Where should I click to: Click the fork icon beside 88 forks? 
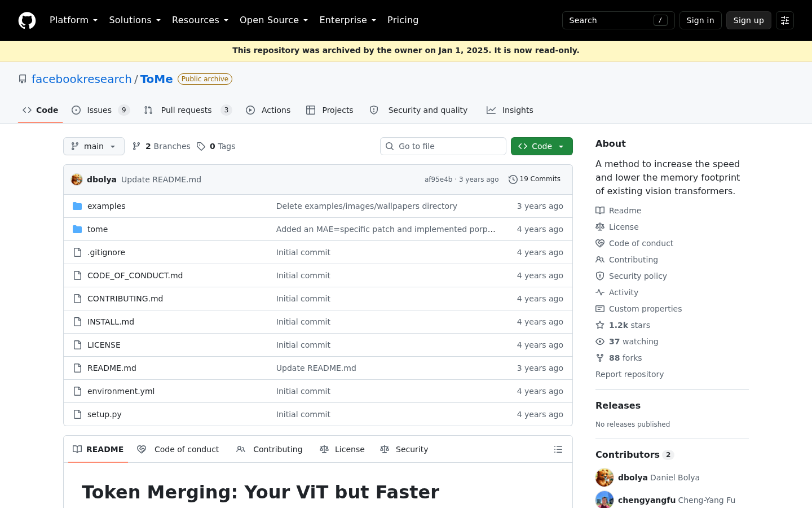point(600,358)
